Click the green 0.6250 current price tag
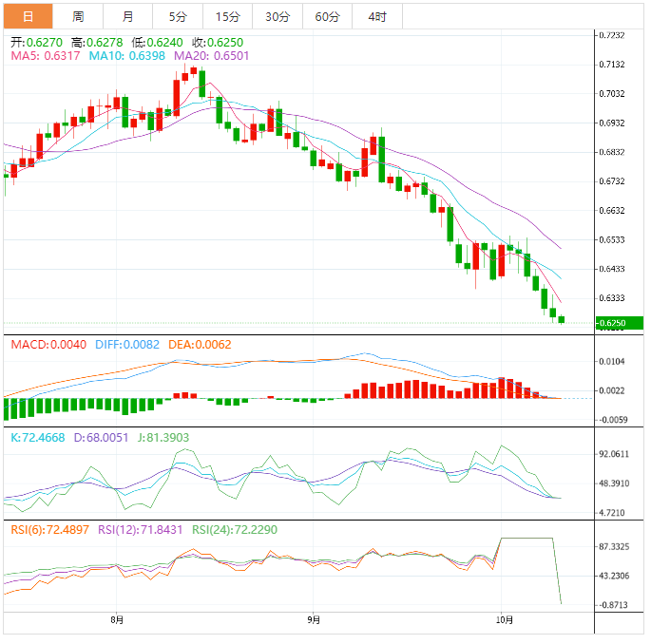This screenshot has height=644, width=651. (x=619, y=323)
